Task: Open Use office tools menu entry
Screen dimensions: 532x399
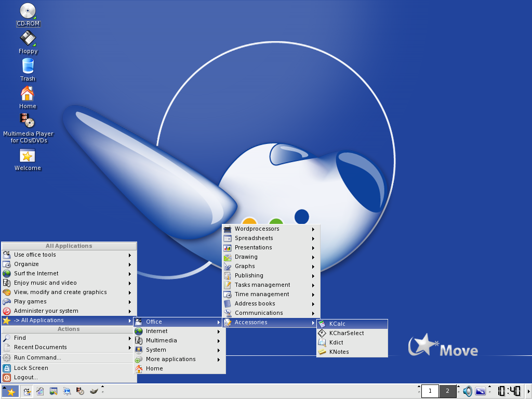Action: click(x=69, y=255)
